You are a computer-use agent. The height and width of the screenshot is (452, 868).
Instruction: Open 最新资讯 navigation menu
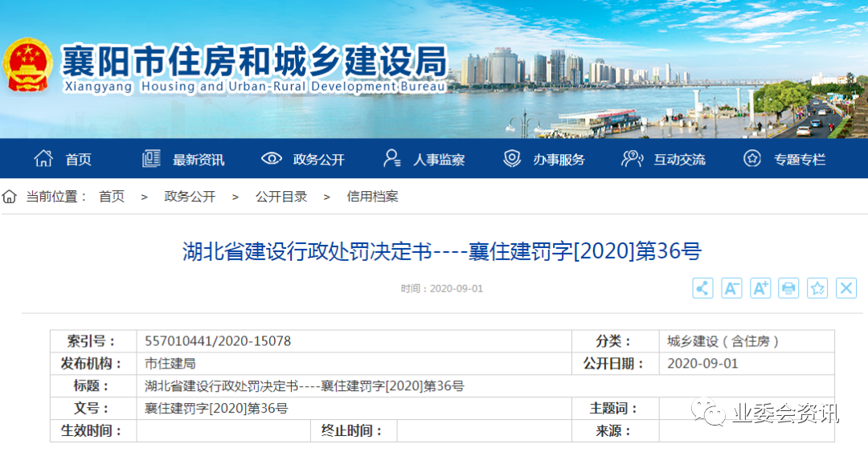coord(199,159)
